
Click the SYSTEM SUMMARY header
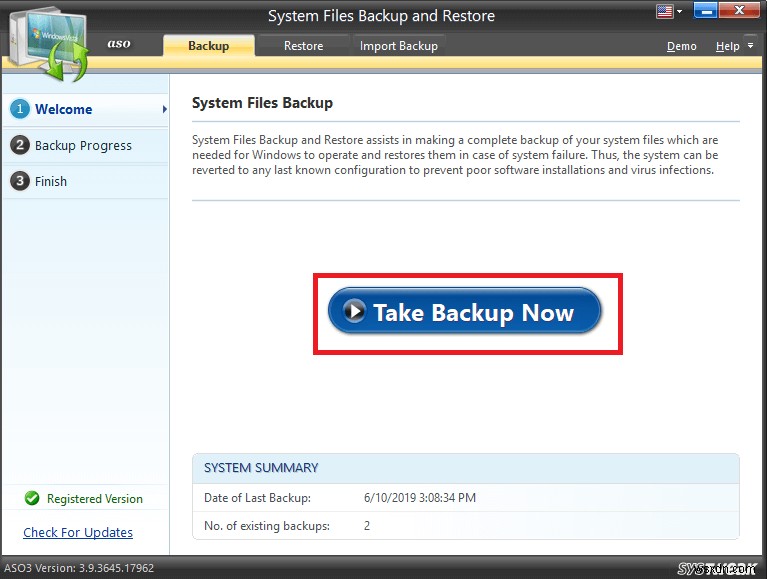tap(261, 468)
